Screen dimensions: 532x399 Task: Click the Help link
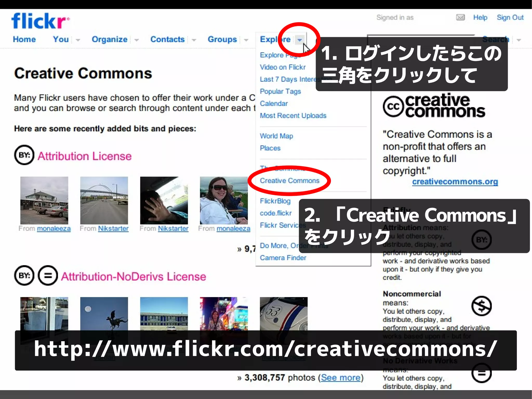pos(480,17)
